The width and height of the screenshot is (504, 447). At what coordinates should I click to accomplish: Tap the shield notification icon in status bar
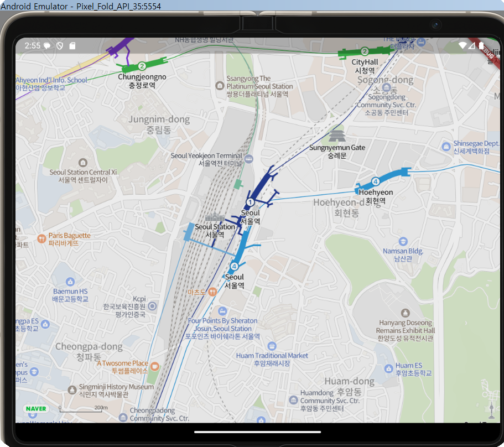[60, 45]
